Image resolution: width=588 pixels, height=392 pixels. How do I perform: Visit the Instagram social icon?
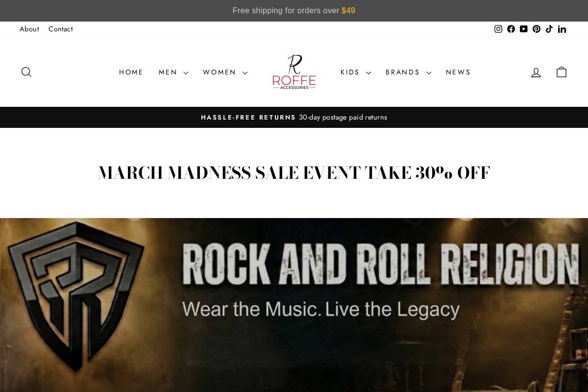[498, 29]
